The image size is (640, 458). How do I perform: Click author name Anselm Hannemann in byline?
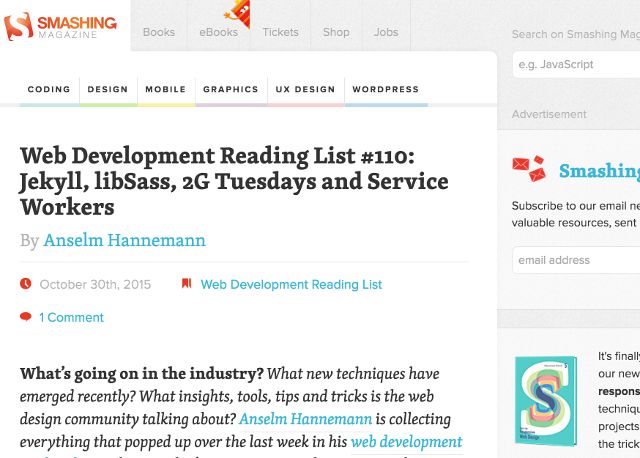click(x=124, y=240)
